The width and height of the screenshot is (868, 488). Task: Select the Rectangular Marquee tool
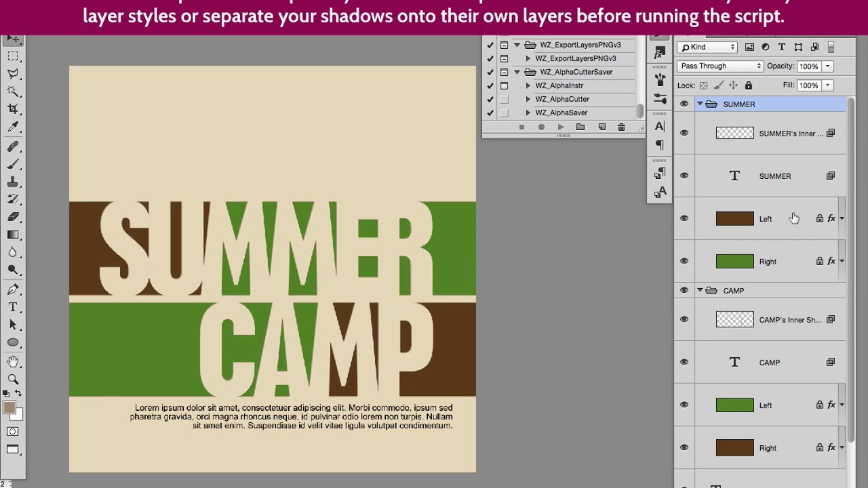[13, 56]
